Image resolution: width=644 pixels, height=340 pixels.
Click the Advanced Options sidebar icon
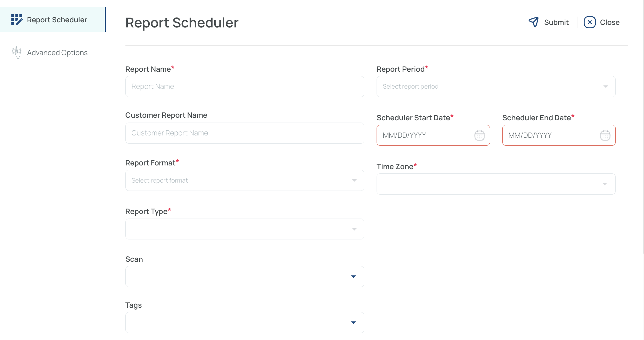[x=17, y=53]
